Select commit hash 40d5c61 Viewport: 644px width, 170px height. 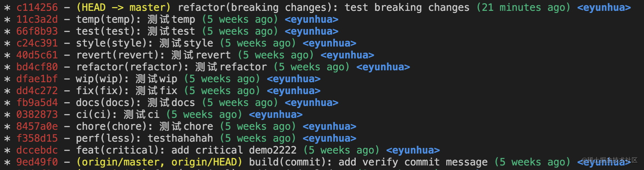pos(37,55)
